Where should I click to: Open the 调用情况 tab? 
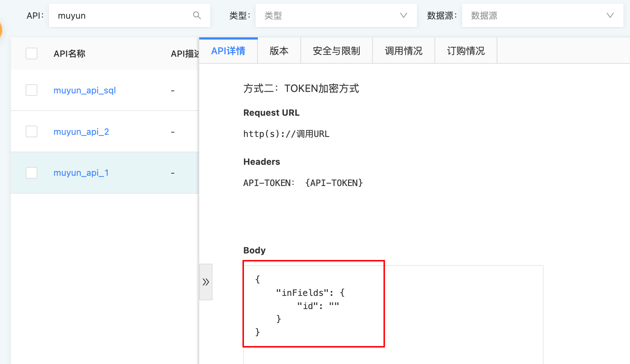click(404, 51)
